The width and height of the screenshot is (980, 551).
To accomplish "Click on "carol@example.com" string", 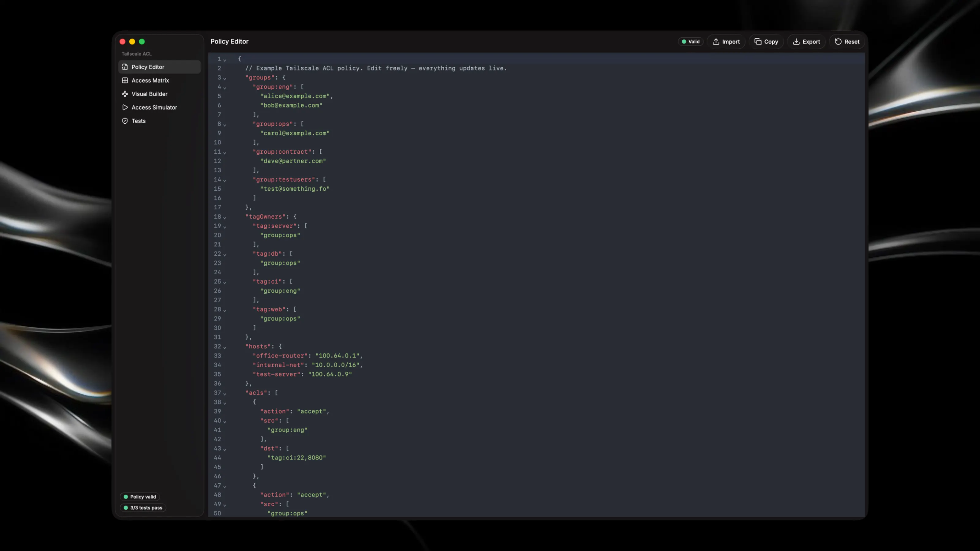I will [295, 133].
